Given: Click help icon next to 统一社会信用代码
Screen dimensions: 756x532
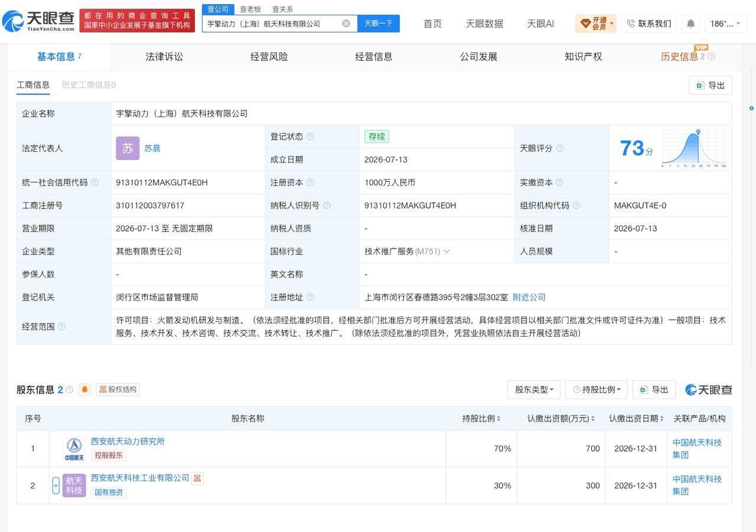Looking at the screenshot, I should click(94, 182).
